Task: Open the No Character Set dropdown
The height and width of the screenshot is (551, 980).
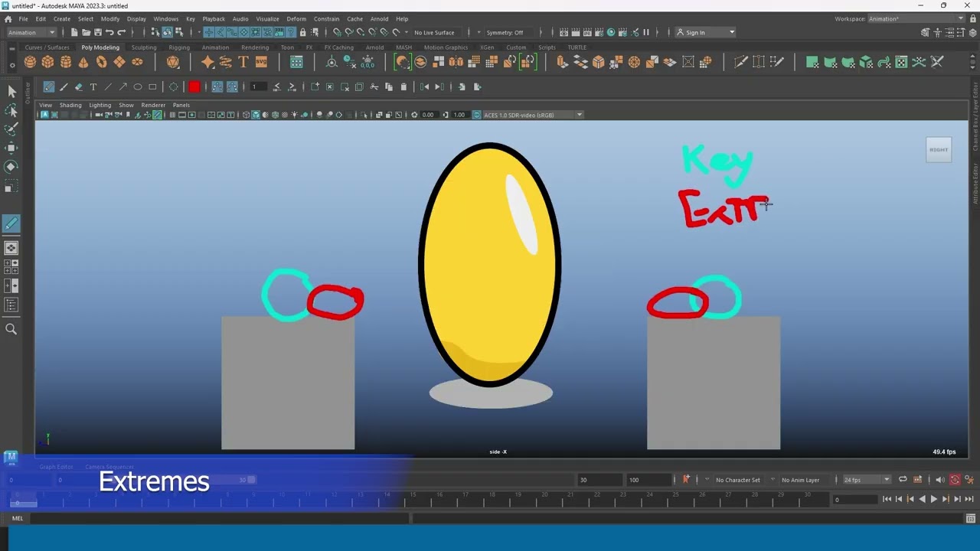Action: (737, 480)
